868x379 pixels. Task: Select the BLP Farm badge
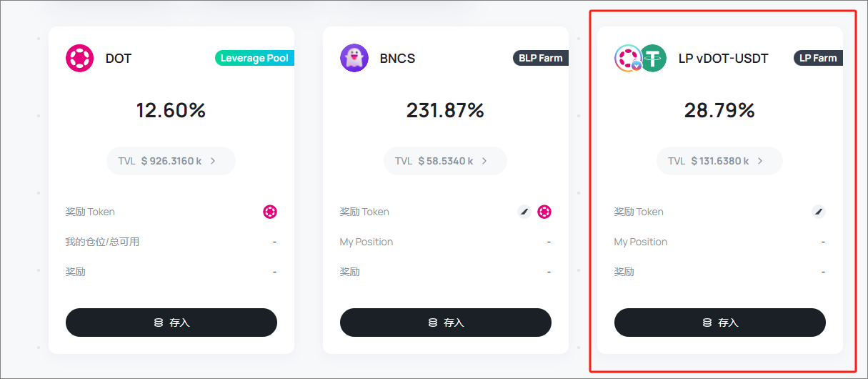(x=541, y=58)
